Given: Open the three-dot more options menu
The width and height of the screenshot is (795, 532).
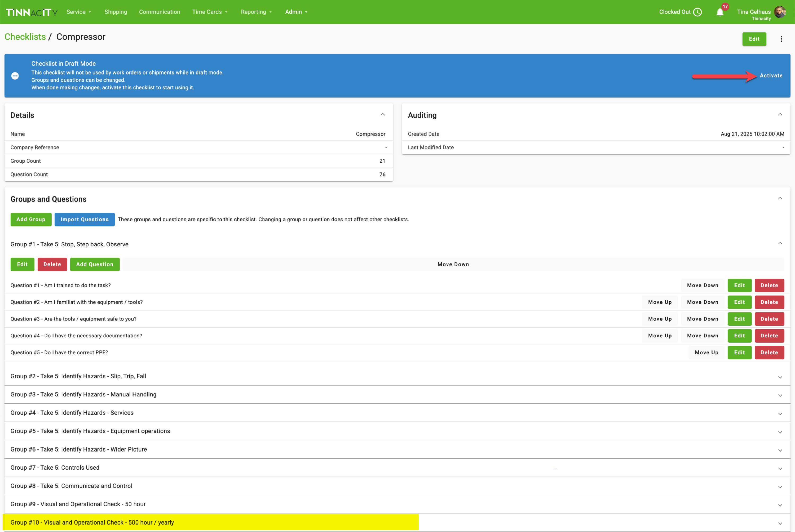Looking at the screenshot, I should pyautogui.click(x=781, y=39).
